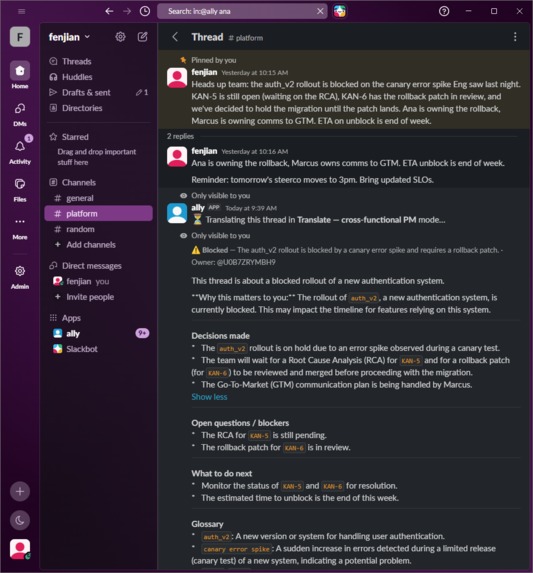The image size is (533, 573).
Task: Open the thread's three-dot more actions menu
Action: tap(515, 37)
